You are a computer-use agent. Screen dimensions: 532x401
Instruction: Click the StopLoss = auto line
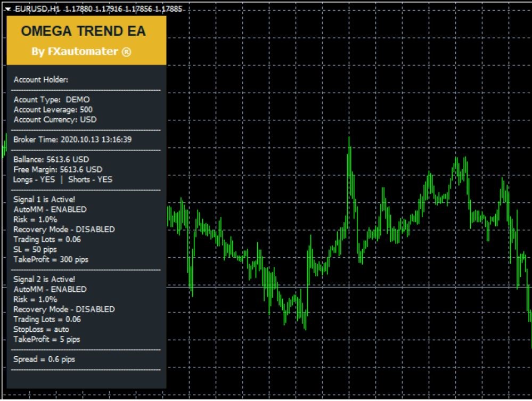coord(41,329)
